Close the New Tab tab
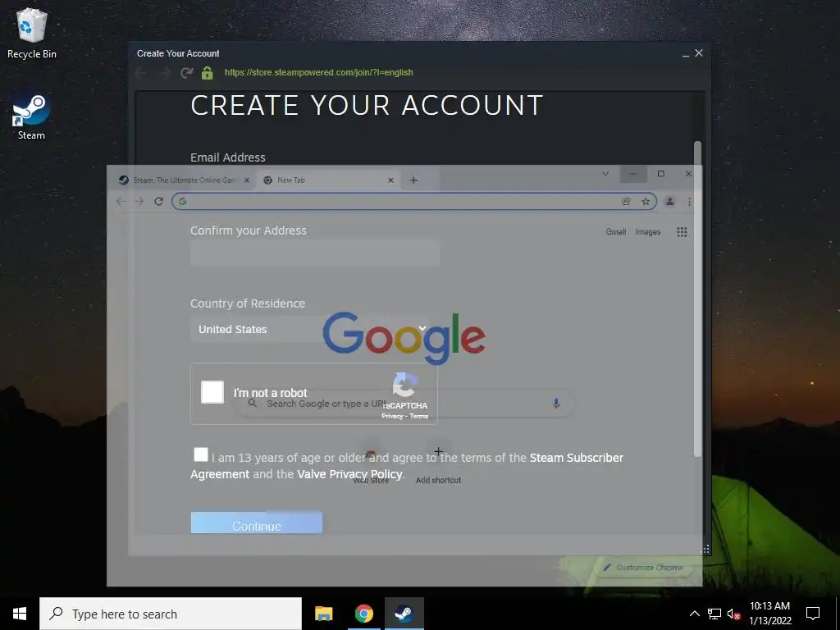Screen dimensions: 840x630 [390, 180]
